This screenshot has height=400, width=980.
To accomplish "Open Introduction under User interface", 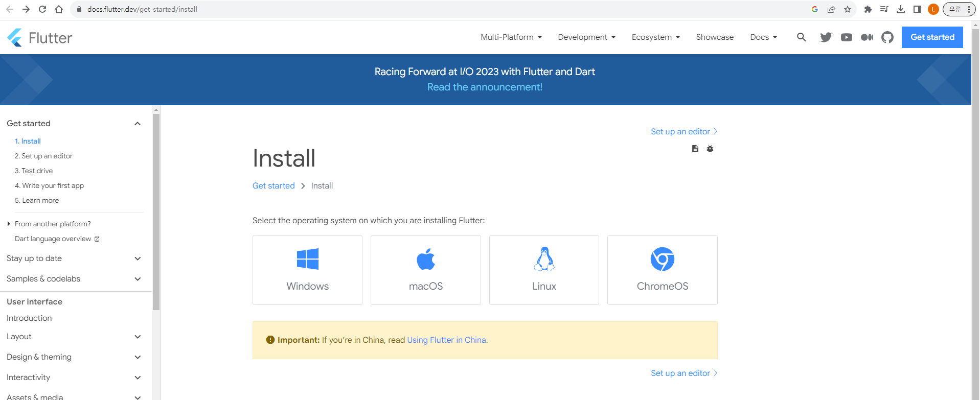I will [x=29, y=318].
